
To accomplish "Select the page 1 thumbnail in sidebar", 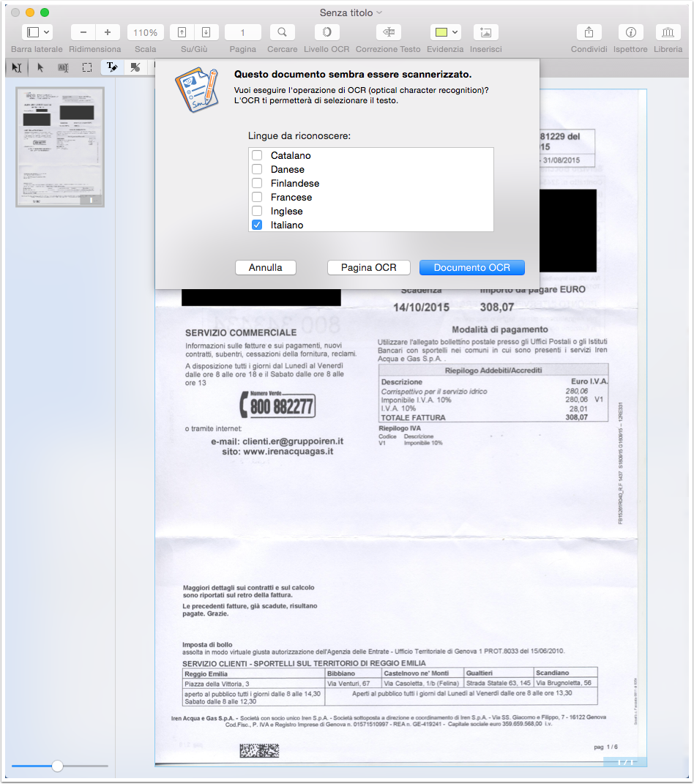I will (60, 147).
